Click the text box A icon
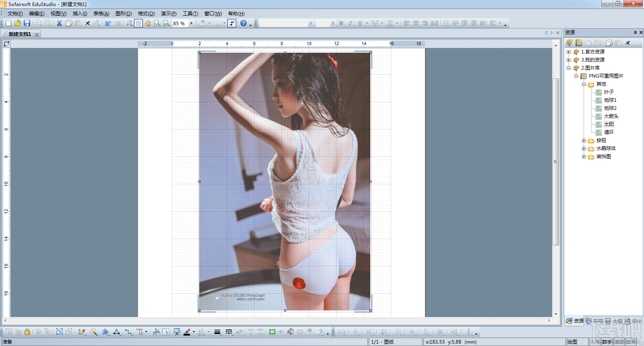644x346 pixels. pos(165,332)
